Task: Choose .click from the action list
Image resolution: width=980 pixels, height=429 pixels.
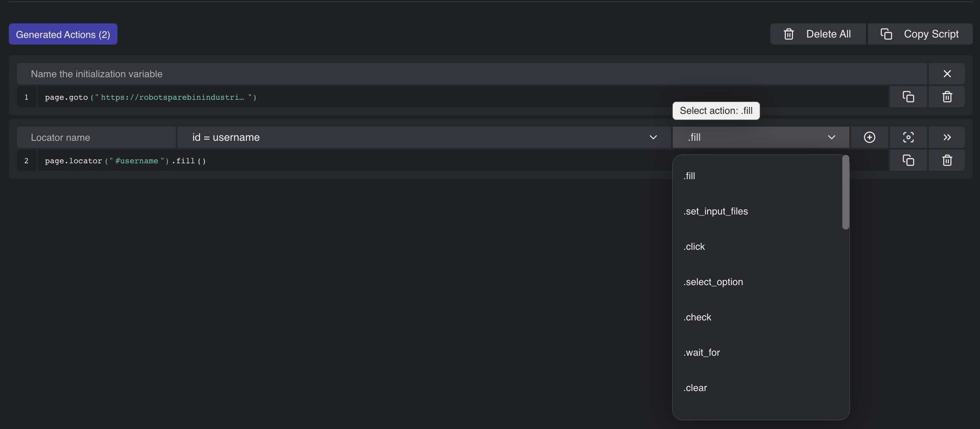Action: point(757,246)
